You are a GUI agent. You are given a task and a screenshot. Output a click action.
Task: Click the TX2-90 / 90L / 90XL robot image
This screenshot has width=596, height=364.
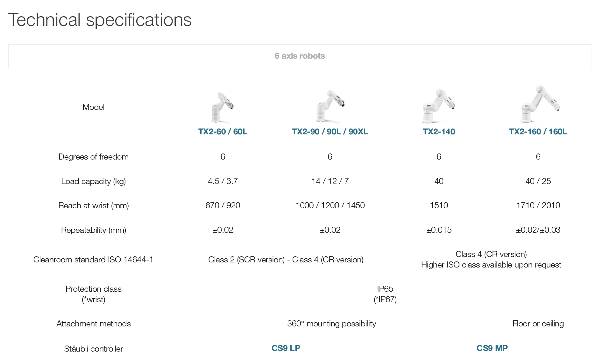[330, 106]
